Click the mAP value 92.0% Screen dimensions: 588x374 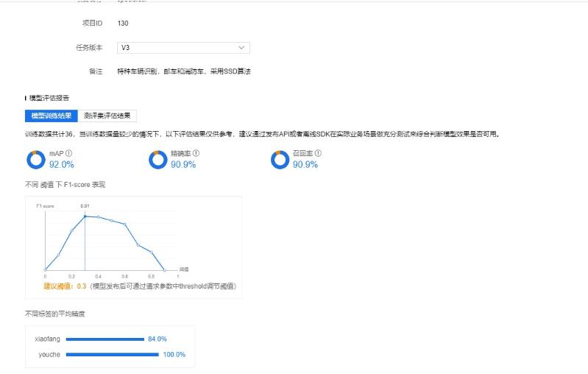coord(62,165)
